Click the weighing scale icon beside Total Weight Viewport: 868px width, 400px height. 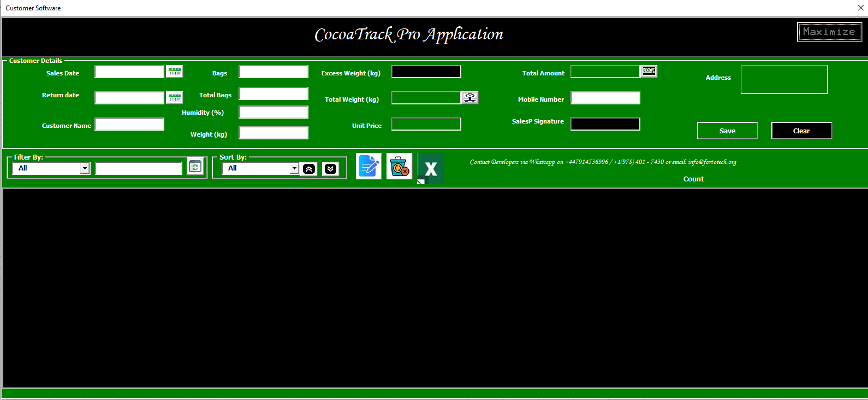469,98
